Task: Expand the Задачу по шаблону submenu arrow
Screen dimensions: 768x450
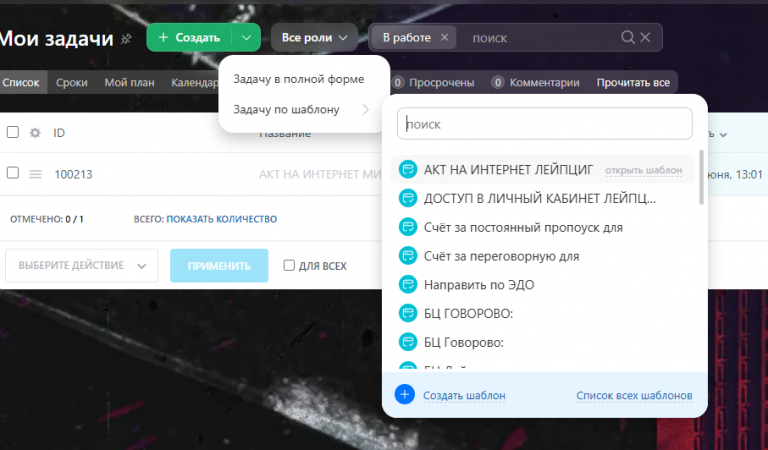Action: point(365,109)
